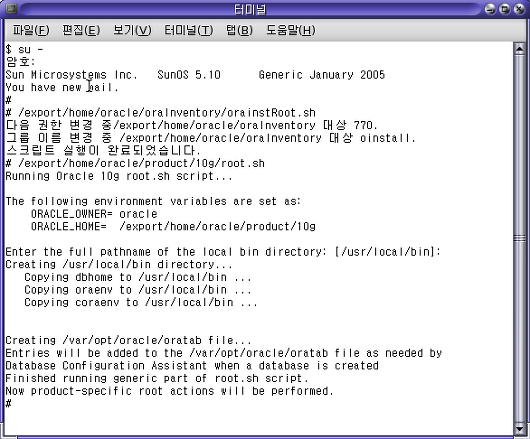530x439 pixels.
Task: Click '스크립트 실행이 완료되었습니다.' line
Action: 103,150
